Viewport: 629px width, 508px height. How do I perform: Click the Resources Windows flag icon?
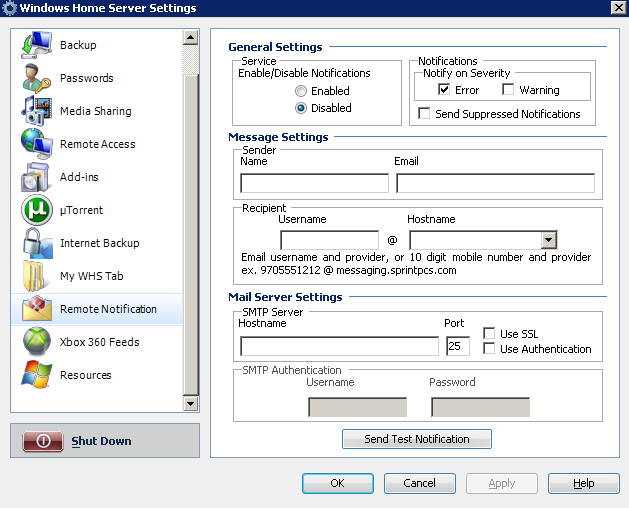37,375
